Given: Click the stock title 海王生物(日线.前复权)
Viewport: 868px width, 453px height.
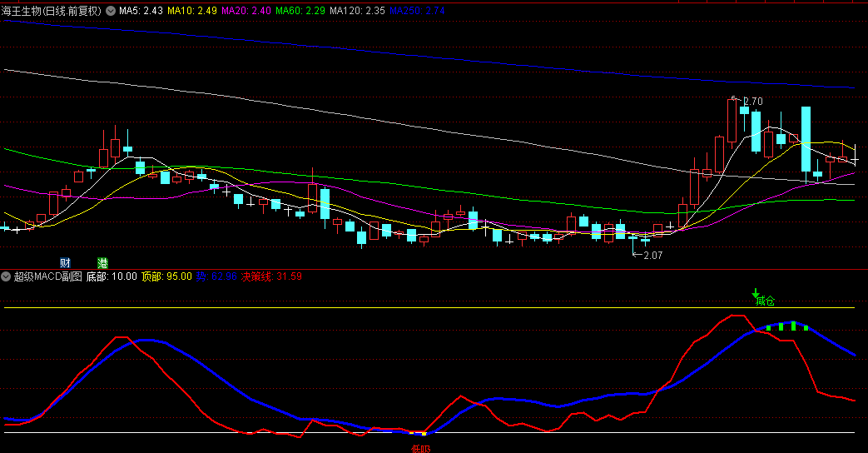Looking at the screenshot, I should [x=51, y=11].
